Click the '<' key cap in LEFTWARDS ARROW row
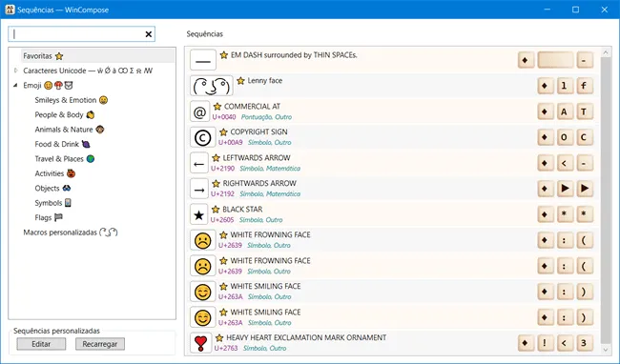The image size is (620, 364). [565, 163]
